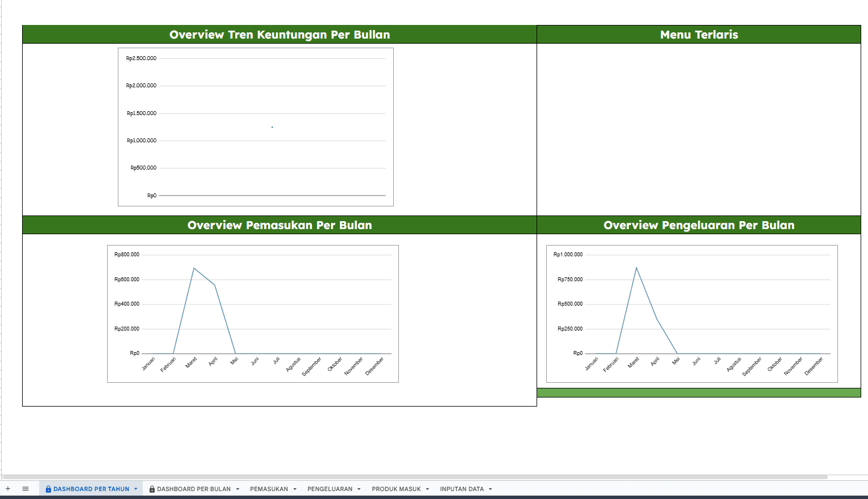
Task: Select the light green footer cell bar
Action: pyautogui.click(x=699, y=392)
